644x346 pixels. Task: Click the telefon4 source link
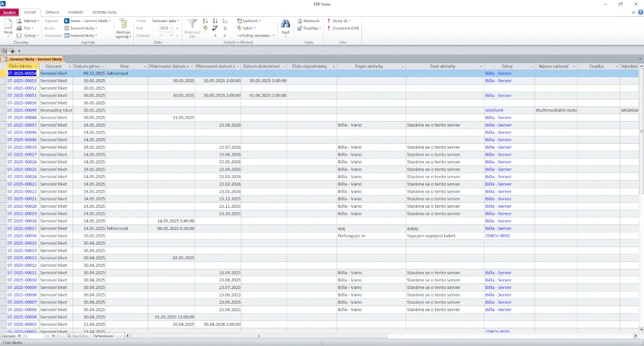point(494,110)
